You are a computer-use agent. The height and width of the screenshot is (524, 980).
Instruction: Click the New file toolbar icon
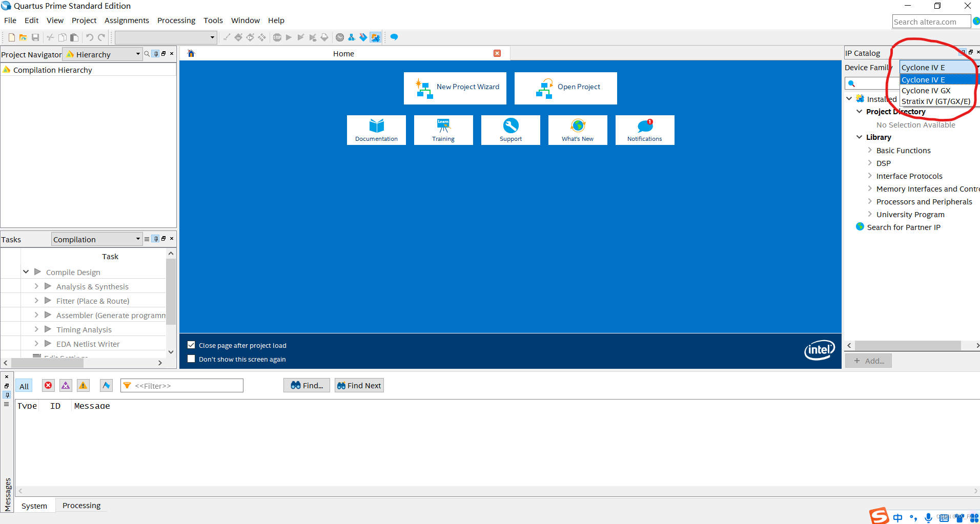pyautogui.click(x=11, y=37)
